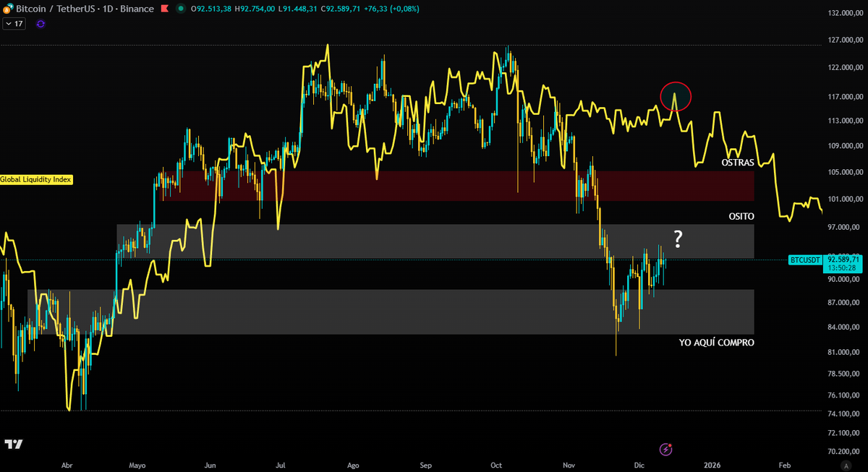Click the green market status dot icon
Image resolution: width=868 pixels, height=472 pixels.
point(179,9)
